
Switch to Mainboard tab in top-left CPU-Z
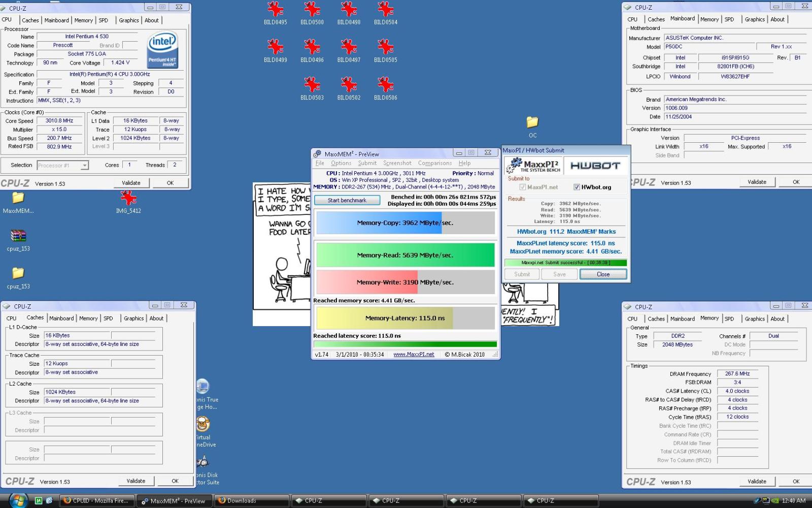coord(56,20)
